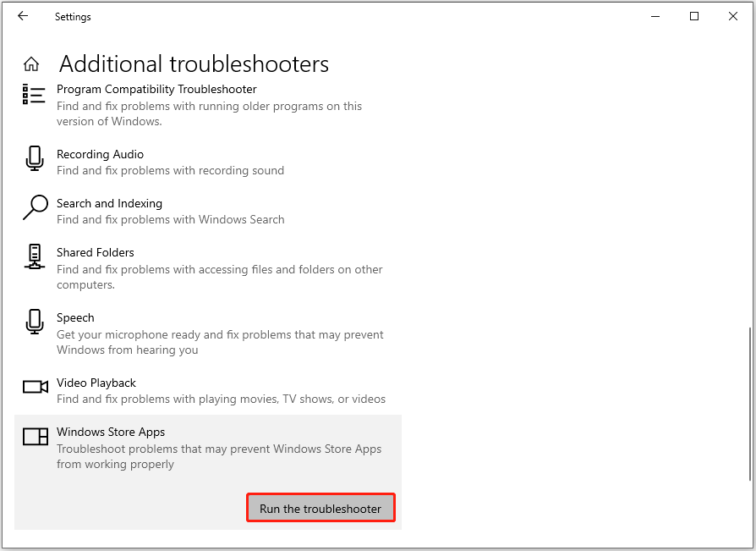
Task: Click the Shared Folders network icon
Action: point(34,256)
